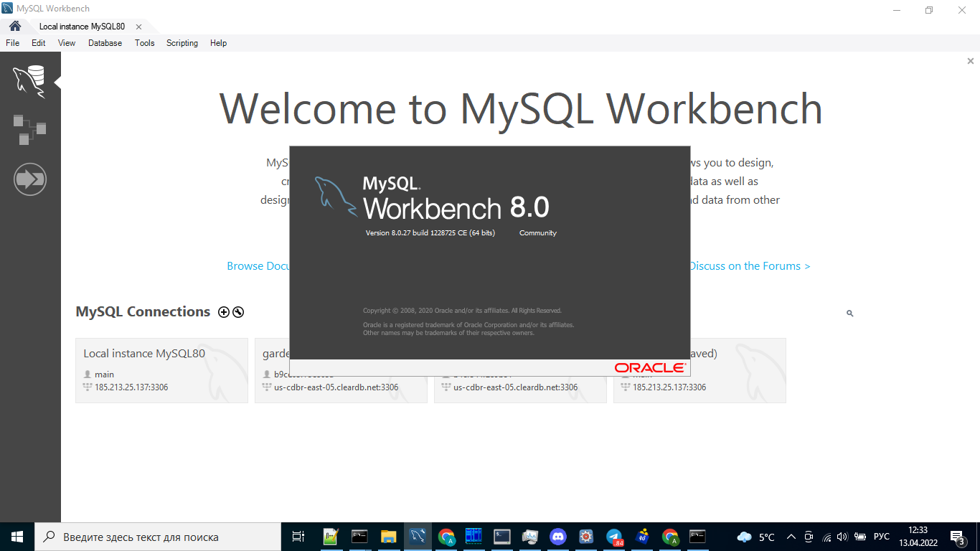The image size is (980, 551).
Task: Click the Windows taskbar search box
Action: pos(158,537)
